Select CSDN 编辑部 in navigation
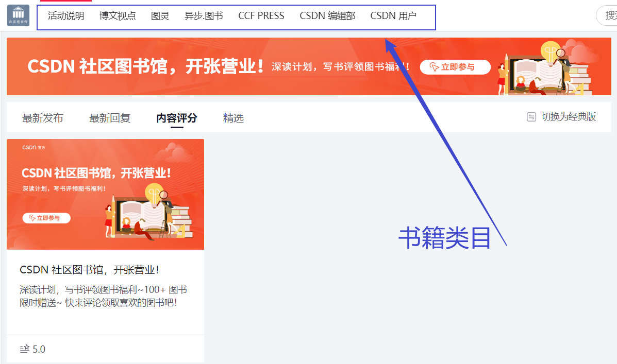Image resolution: width=617 pixels, height=364 pixels. [x=327, y=16]
